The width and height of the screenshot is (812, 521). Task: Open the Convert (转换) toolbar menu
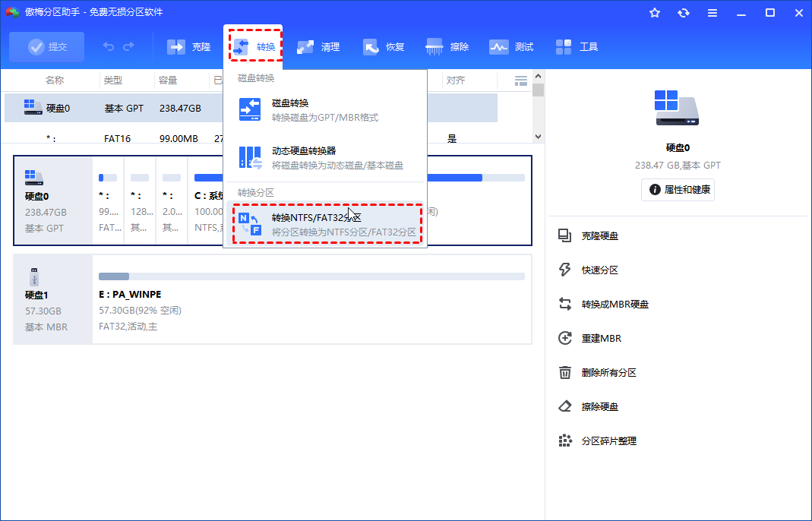(x=254, y=47)
